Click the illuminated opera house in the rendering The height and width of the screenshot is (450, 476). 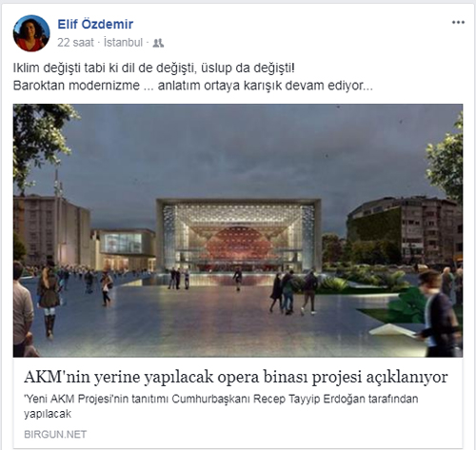tap(239, 235)
